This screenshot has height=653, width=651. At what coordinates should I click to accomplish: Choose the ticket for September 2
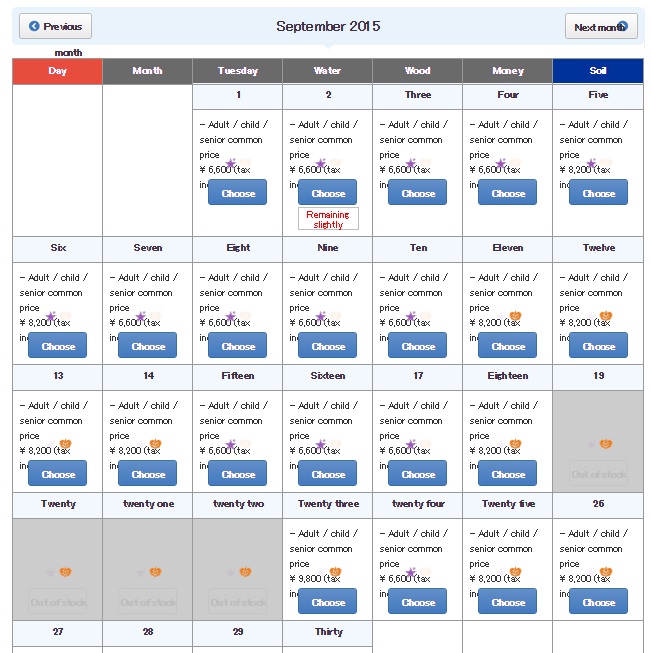point(327,192)
